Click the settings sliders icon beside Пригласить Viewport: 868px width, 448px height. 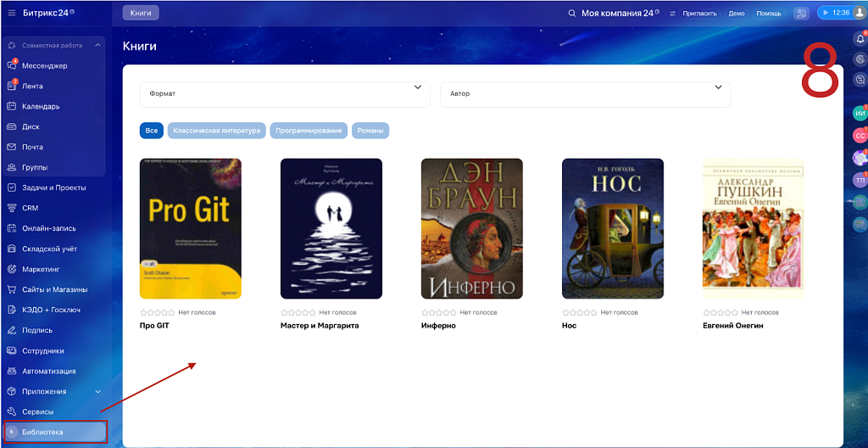(x=672, y=14)
